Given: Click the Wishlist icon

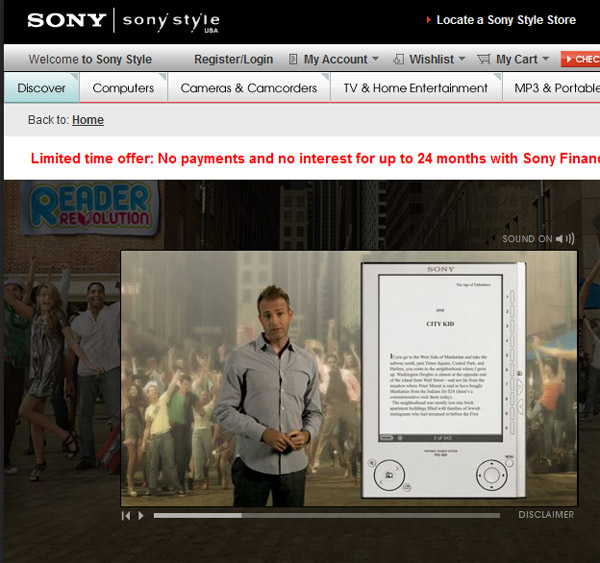Looking at the screenshot, I should click(398, 59).
